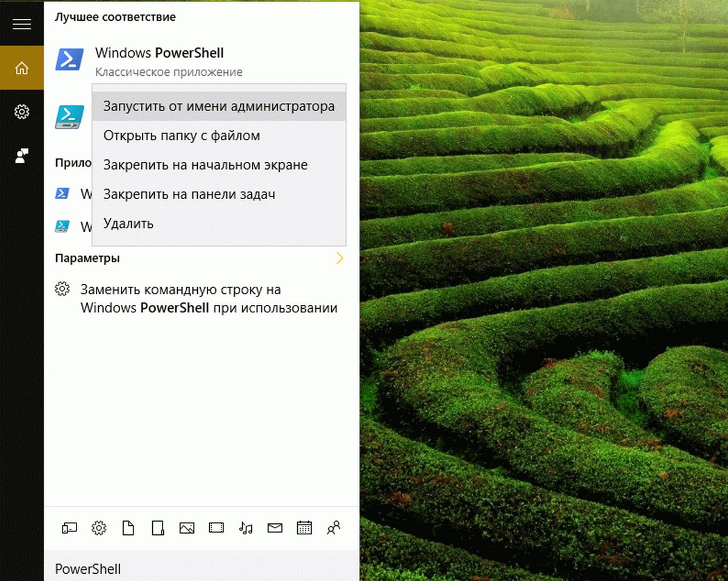
Task: Click the large Windows PowerShell best-match icon
Action: [70, 60]
